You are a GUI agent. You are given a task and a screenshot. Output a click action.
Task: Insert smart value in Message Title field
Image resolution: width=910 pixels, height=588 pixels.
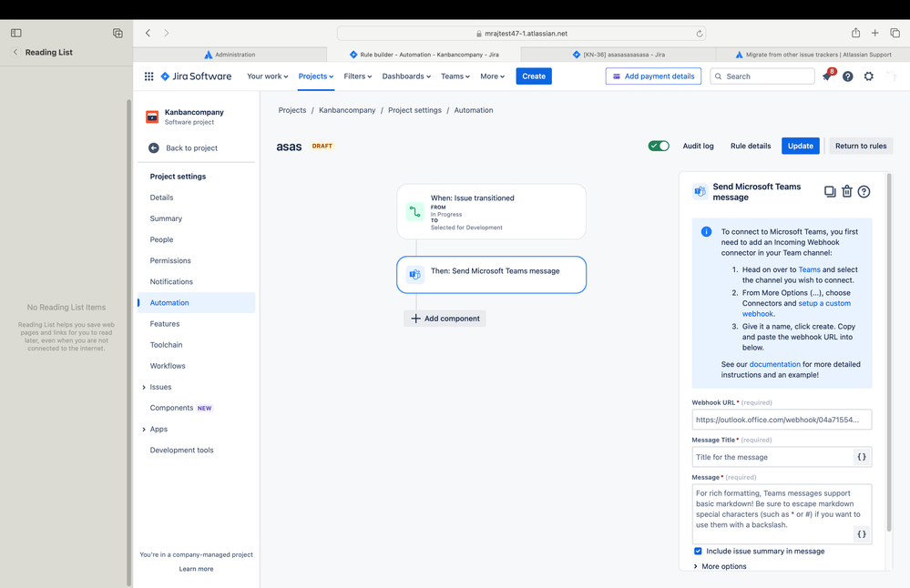pos(862,457)
